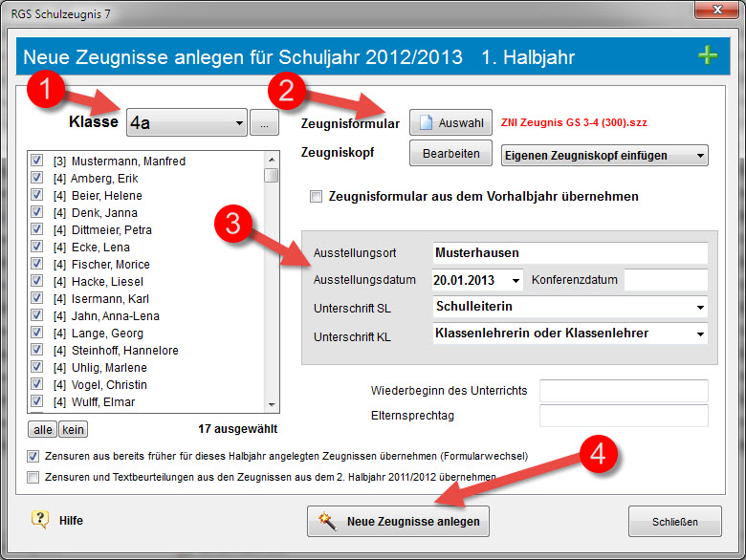Click the document icon on Auswahl button
Viewport: 746px width, 560px height.
click(x=426, y=122)
